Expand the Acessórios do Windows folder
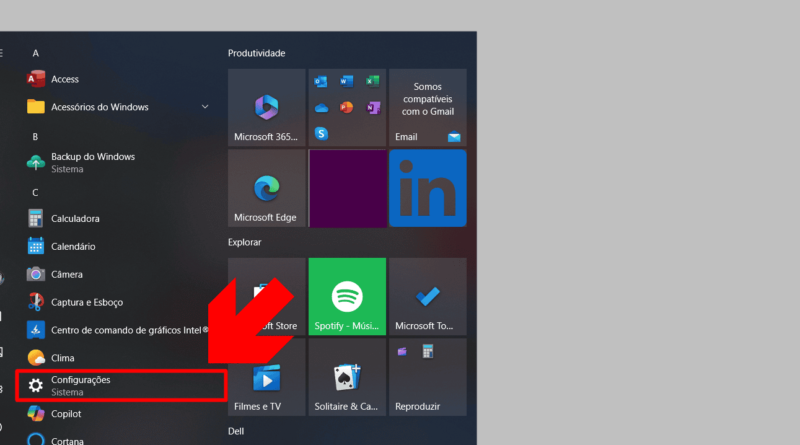This screenshot has width=800, height=445. coord(117,107)
